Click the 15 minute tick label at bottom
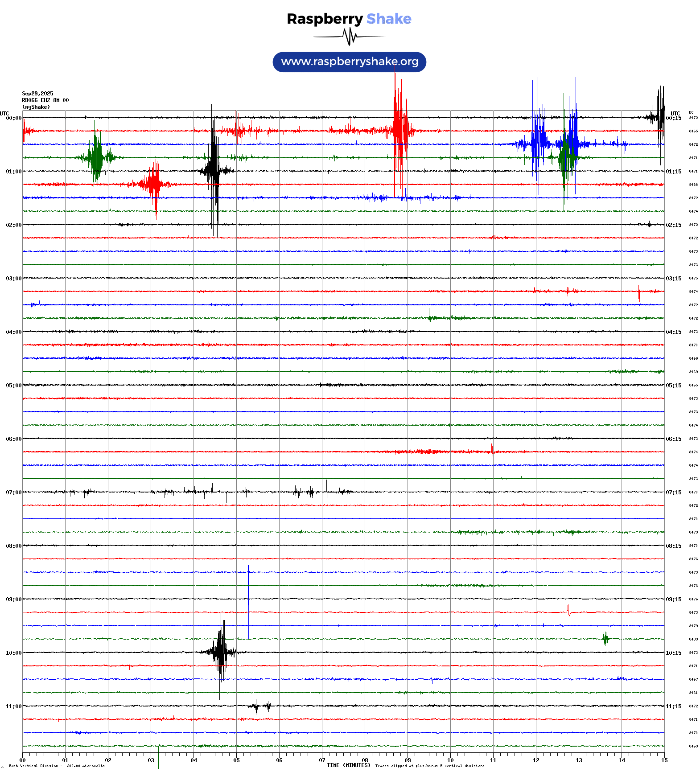This screenshot has width=700, height=772. point(664,760)
